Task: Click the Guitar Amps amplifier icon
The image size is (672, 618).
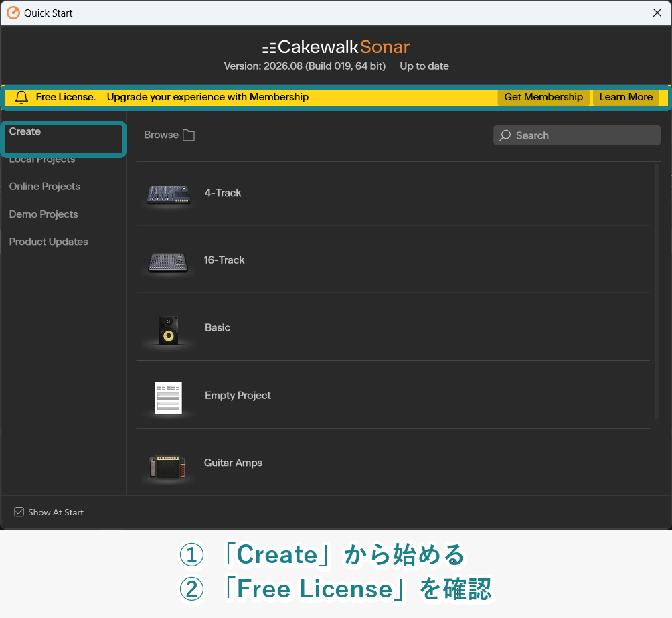Action: click(x=167, y=467)
